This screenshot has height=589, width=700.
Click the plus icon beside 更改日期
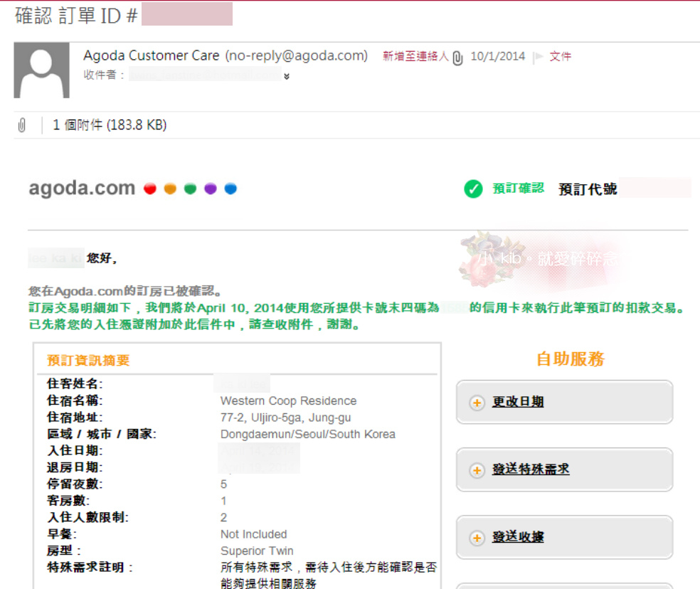[477, 403]
